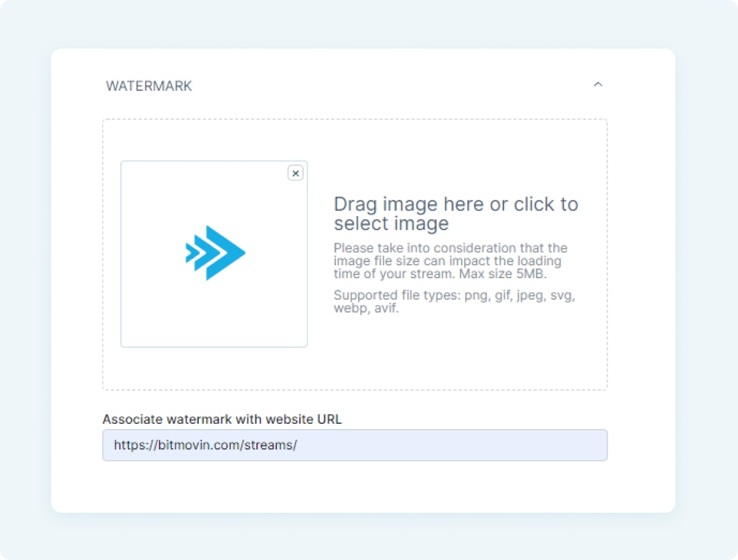Screen dimensions: 738x560
Task: Focus the watermark website URL field
Action: 355,445
